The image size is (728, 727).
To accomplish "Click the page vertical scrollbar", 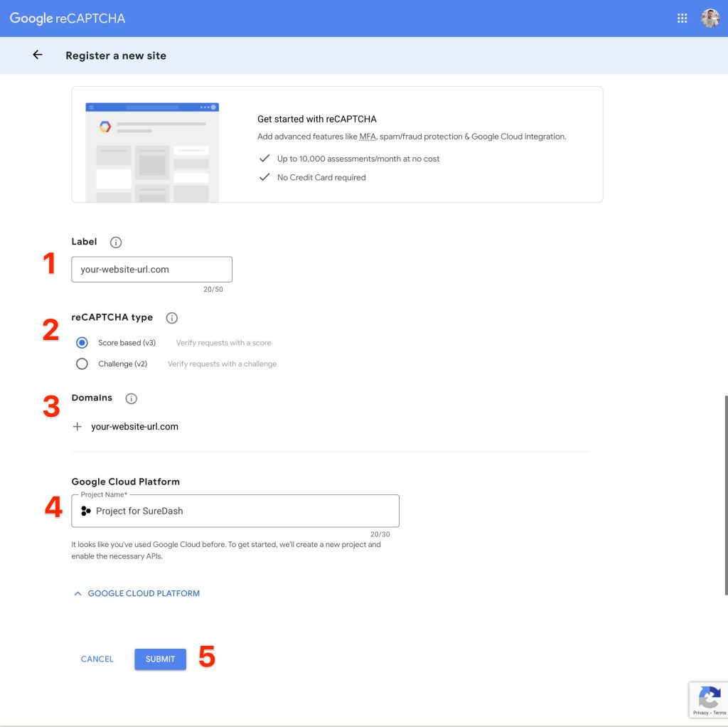I will (x=726, y=494).
